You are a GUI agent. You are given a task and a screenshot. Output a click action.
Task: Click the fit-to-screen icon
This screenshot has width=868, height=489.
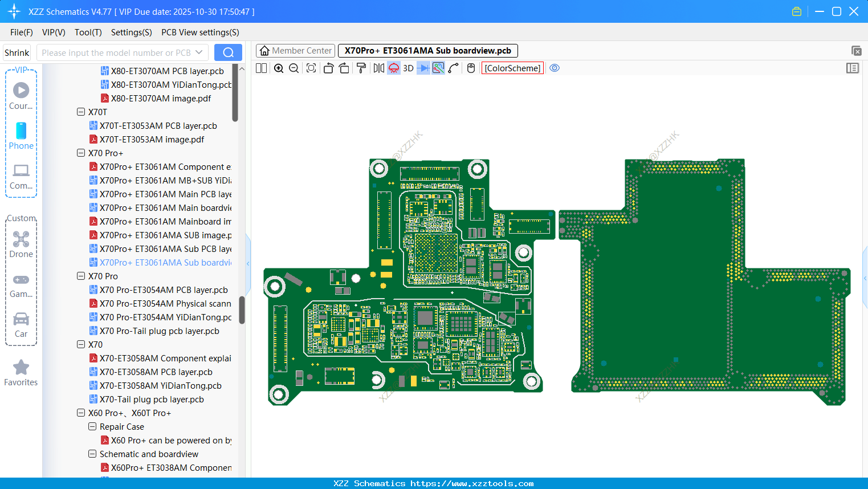tap(311, 68)
